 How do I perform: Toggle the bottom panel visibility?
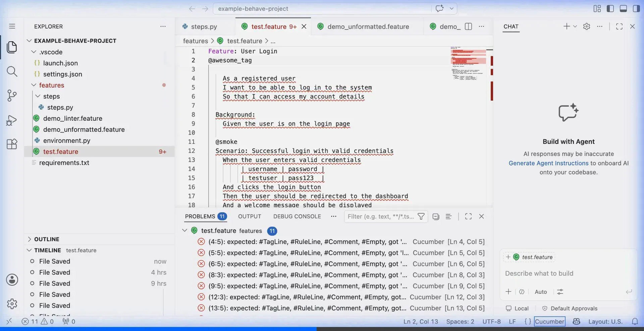click(623, 9)
